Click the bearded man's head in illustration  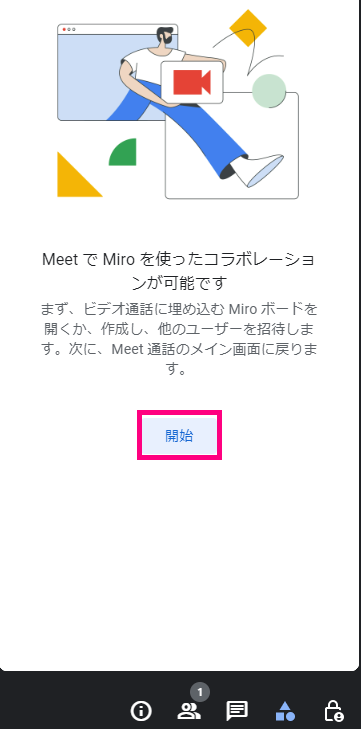pyautogui.click(x=165, y=36)
